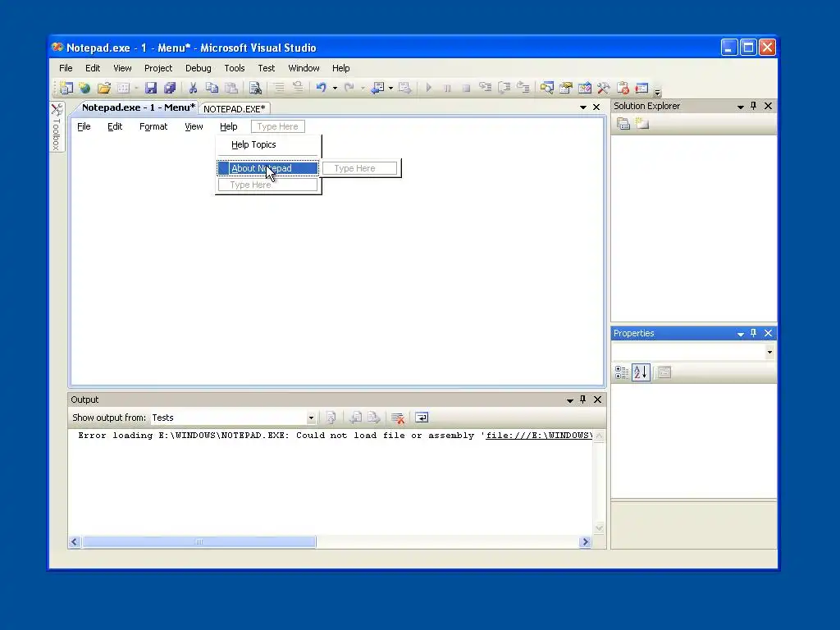Click the Copy toolbar icon
Image resolution: width=840 pixels, height=630 pixels.
212,88
